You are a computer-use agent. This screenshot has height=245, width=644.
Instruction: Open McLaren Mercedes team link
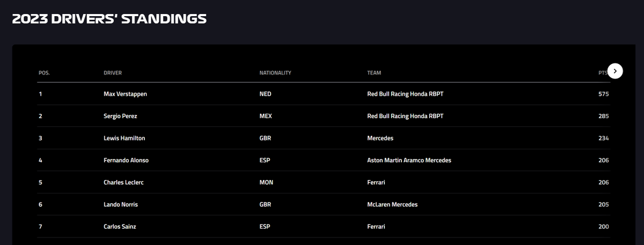point(392,204)
